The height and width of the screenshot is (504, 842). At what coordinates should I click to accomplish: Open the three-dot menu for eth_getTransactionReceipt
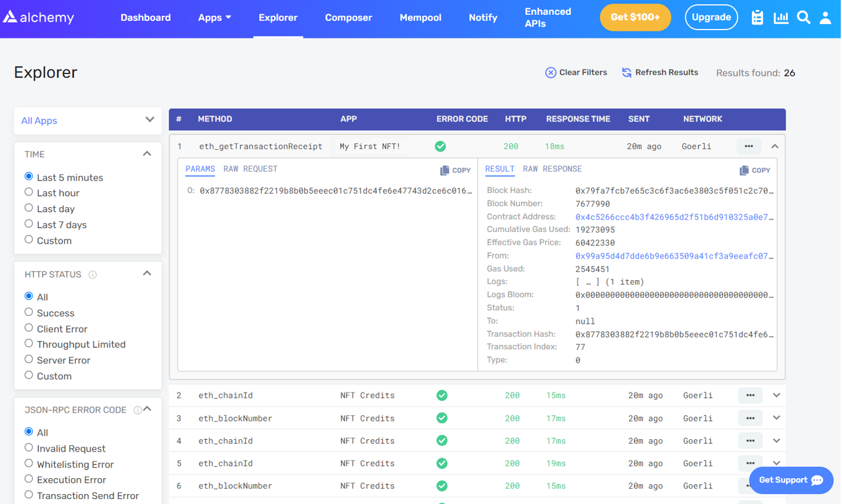pyautogui.click(x=749, y=146)
